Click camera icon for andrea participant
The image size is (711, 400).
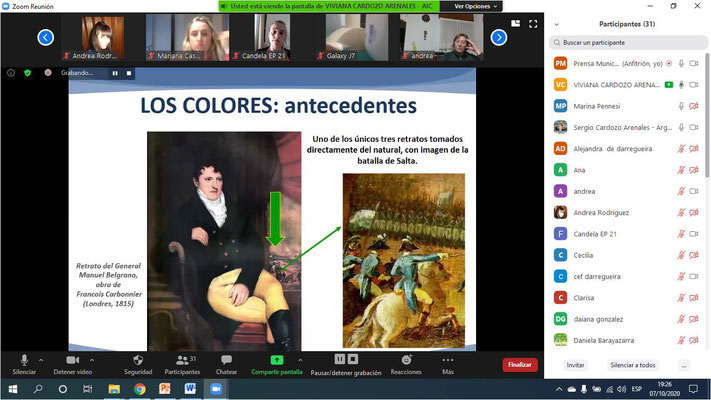click(694, 191)
